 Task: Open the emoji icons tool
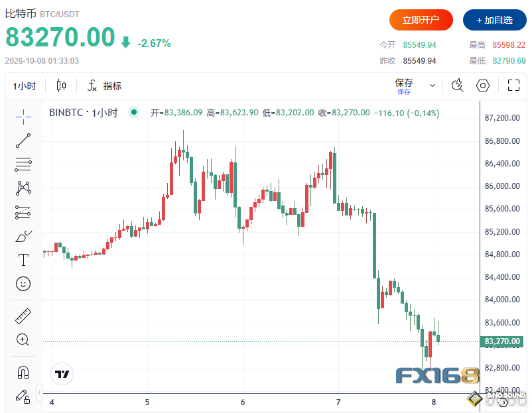click(23, 284)
